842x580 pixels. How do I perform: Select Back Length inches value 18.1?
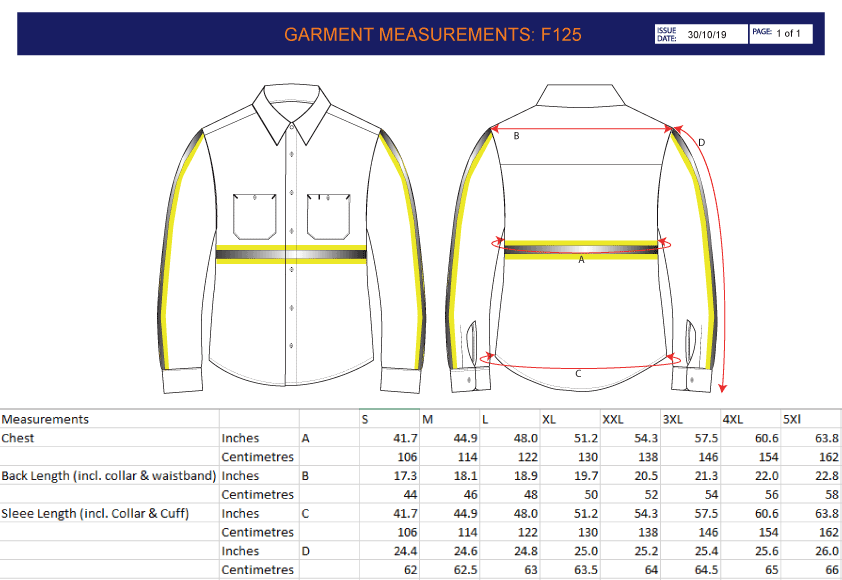(465, 475)
